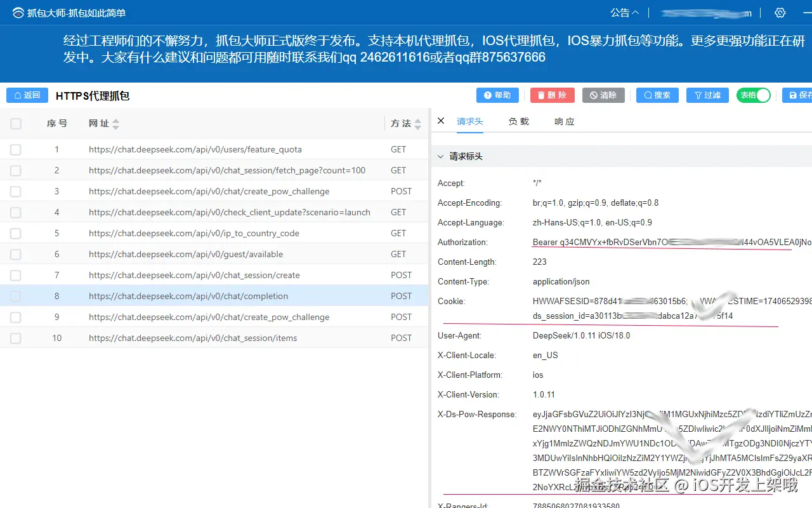This screenshot has width=812, height=508.
Task: Click the POST method cell in row 3
Action: coord(402,192)
